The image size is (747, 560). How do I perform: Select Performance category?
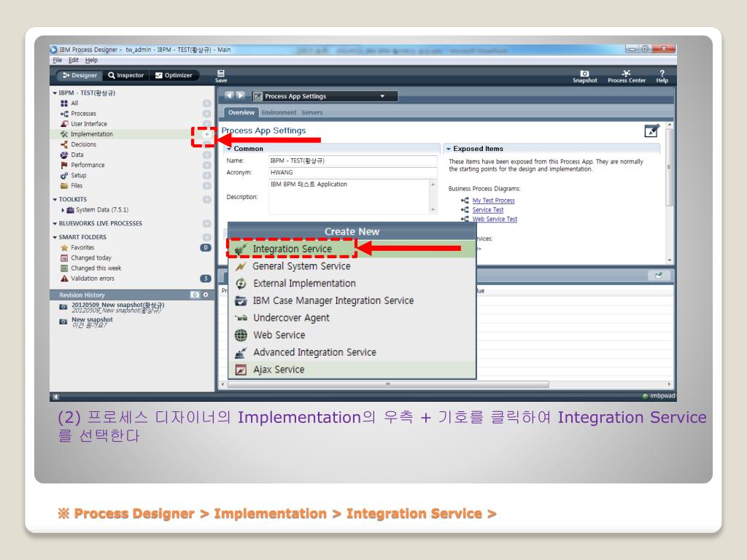tap(88, 166)
